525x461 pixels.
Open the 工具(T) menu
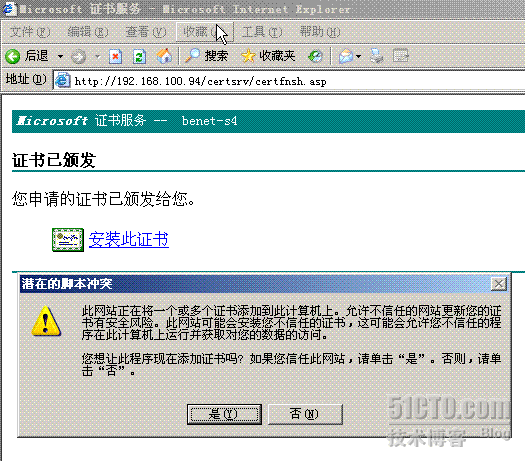(262, 32)
